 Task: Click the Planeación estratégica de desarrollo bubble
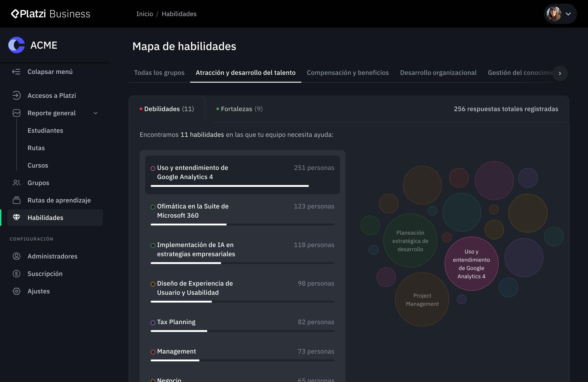coord(410,241)
